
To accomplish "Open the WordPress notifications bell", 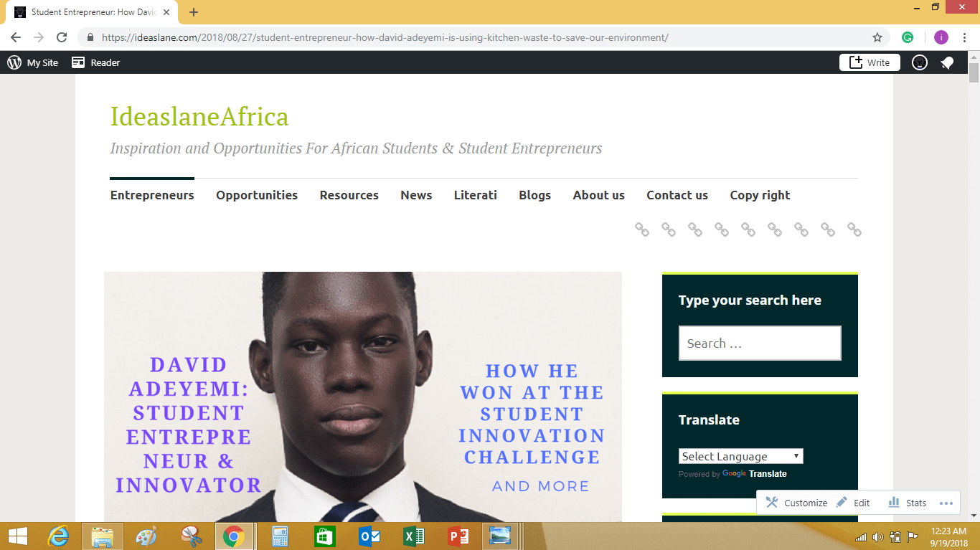I will coord(947,62).
